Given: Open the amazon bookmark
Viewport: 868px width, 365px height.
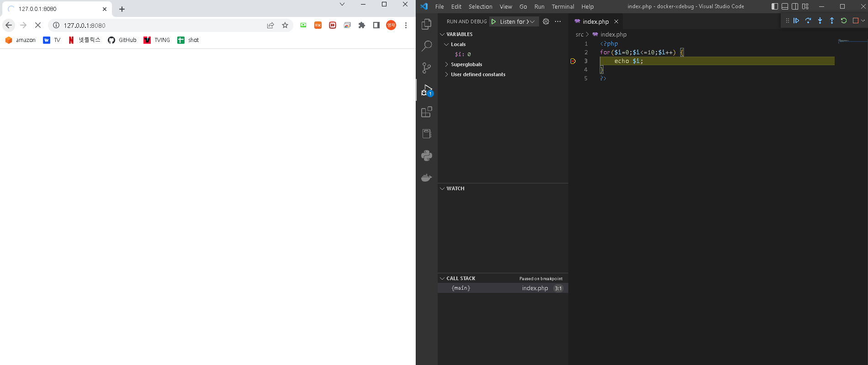Looking at the screenshot, I should 21,40.
